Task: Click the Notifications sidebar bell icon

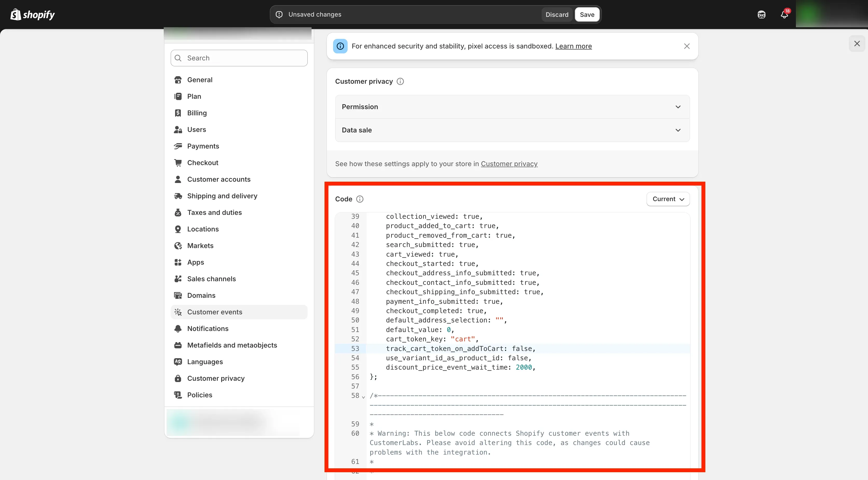Action: click(x=178, y=329)
